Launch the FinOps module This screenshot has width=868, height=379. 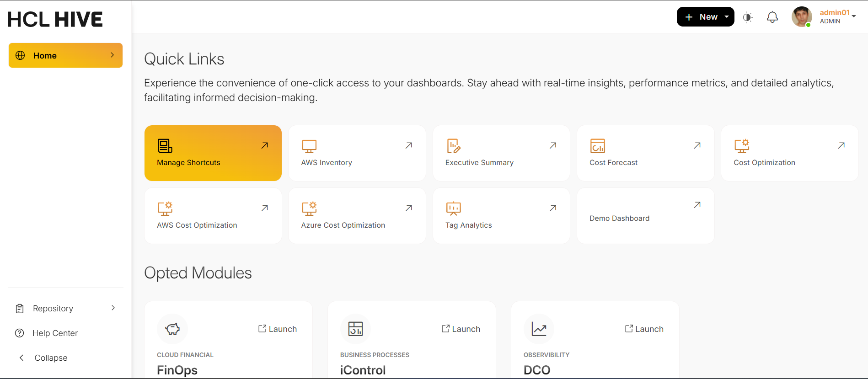pos(278,329)
